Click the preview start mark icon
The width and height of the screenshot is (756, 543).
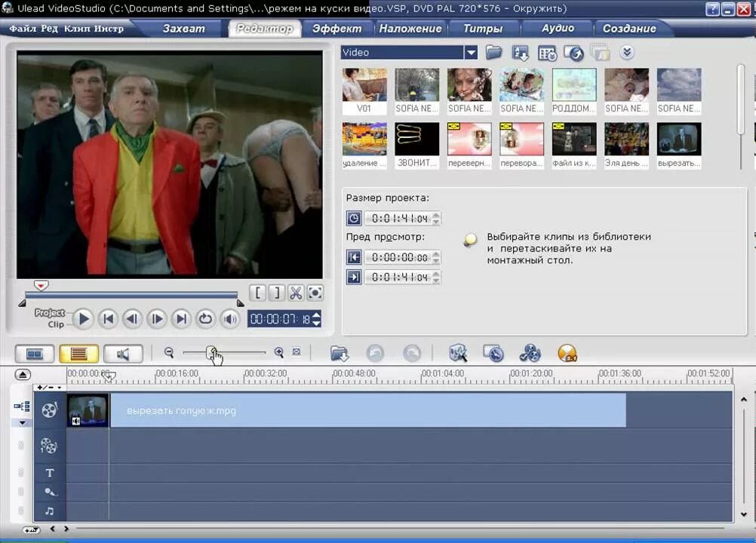(354, 257)
